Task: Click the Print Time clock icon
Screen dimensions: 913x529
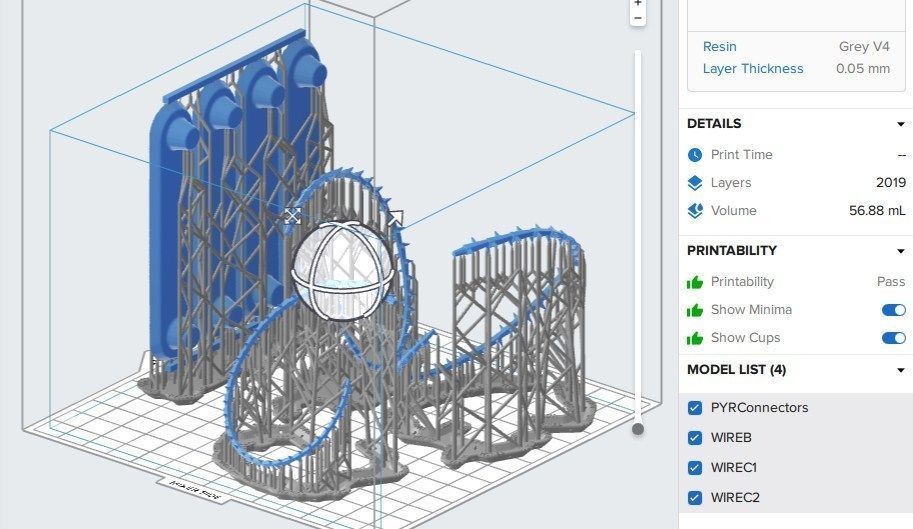Action: (x=695, y=155)
